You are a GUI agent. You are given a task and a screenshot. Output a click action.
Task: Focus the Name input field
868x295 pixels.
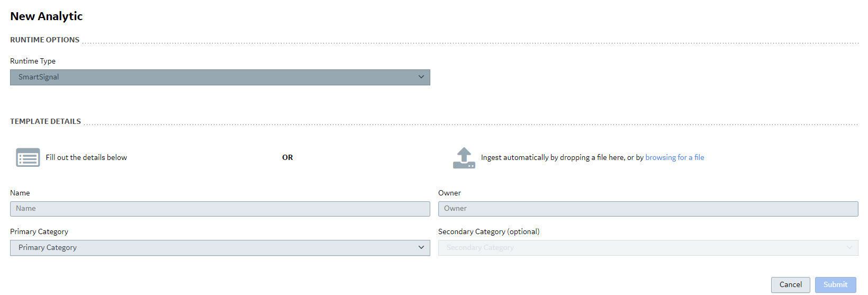point(220,209)
